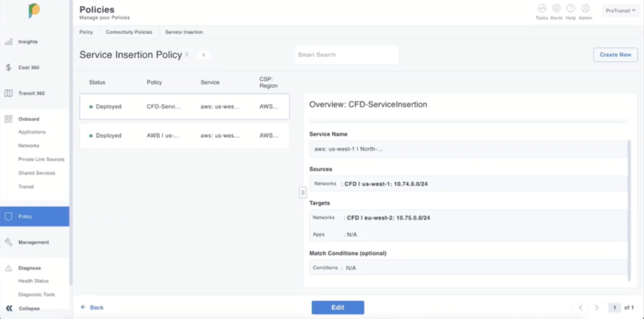Open Management wrench icon in sidebar
The height and width of the screenshot is (319, 644).
point(9,242)
